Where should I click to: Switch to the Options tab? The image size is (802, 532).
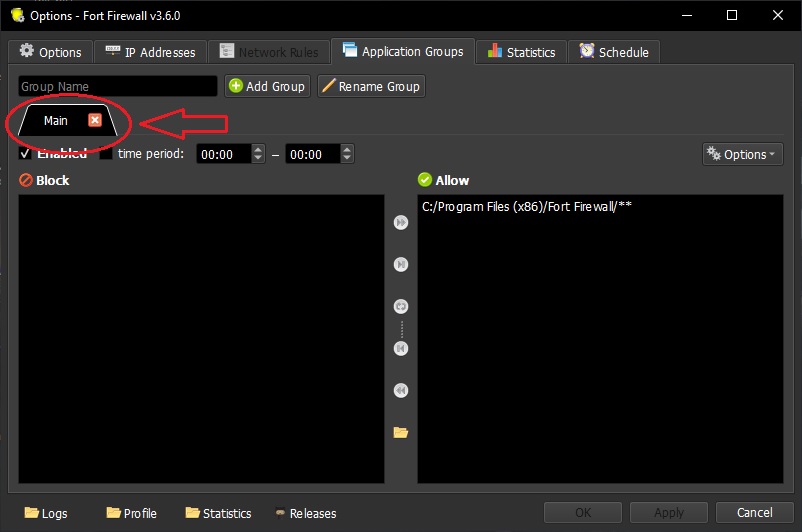coord(51,52)
